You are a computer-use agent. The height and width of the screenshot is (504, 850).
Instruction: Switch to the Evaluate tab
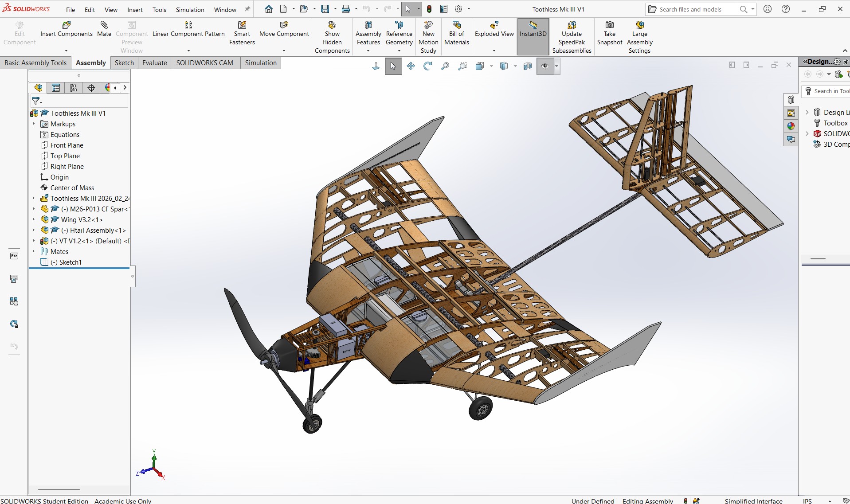click(x=155, y=63)
